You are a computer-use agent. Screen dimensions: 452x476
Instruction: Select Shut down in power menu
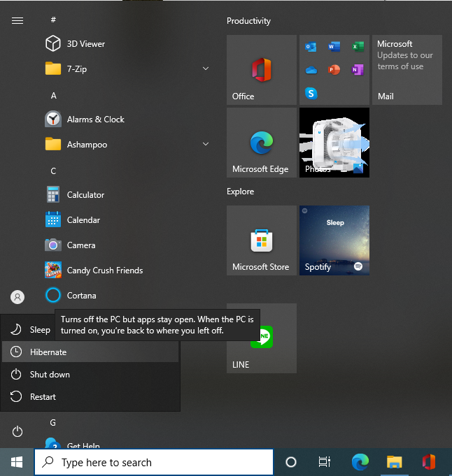(90, 375)
